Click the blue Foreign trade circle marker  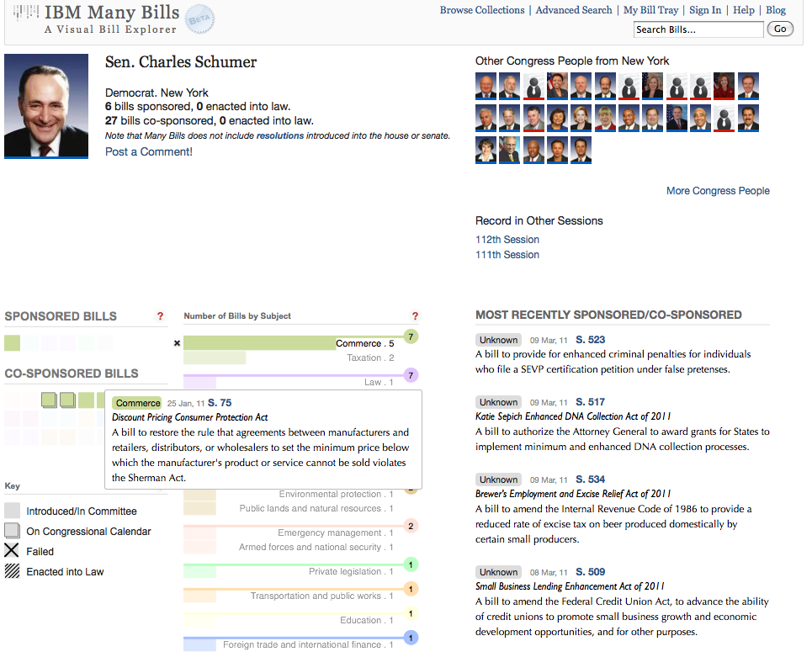click(x=411, y=638)
